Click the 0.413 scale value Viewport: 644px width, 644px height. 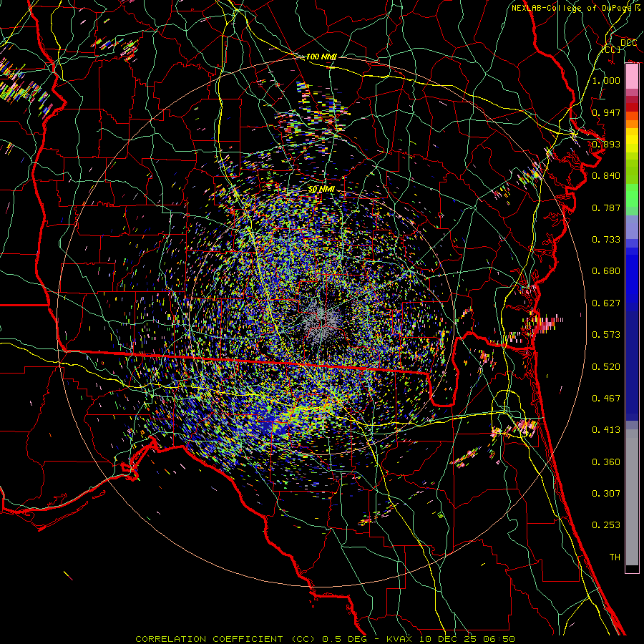pyautogui.click(x=606, y=430)
